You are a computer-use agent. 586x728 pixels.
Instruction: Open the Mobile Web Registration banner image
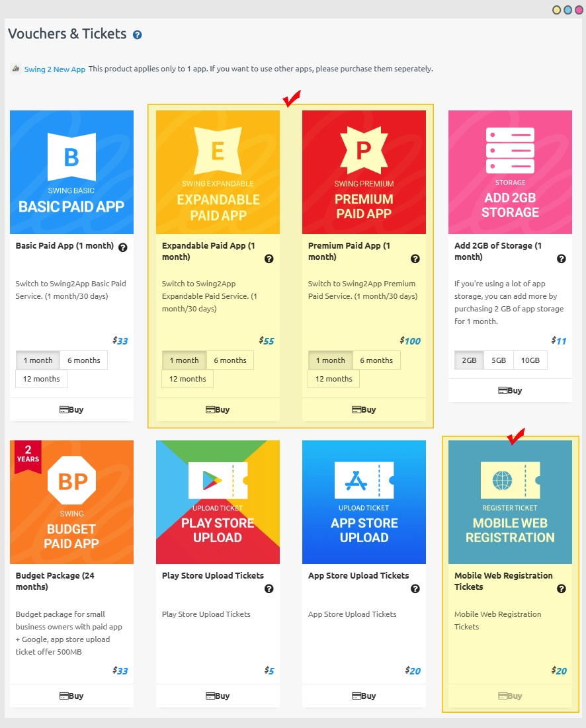pyautogui.click(x=511, y=503)
